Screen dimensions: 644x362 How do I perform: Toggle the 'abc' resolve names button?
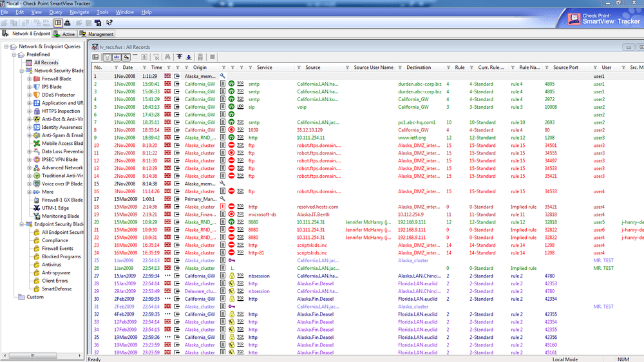pyautogui.click(x=117, y=57)
